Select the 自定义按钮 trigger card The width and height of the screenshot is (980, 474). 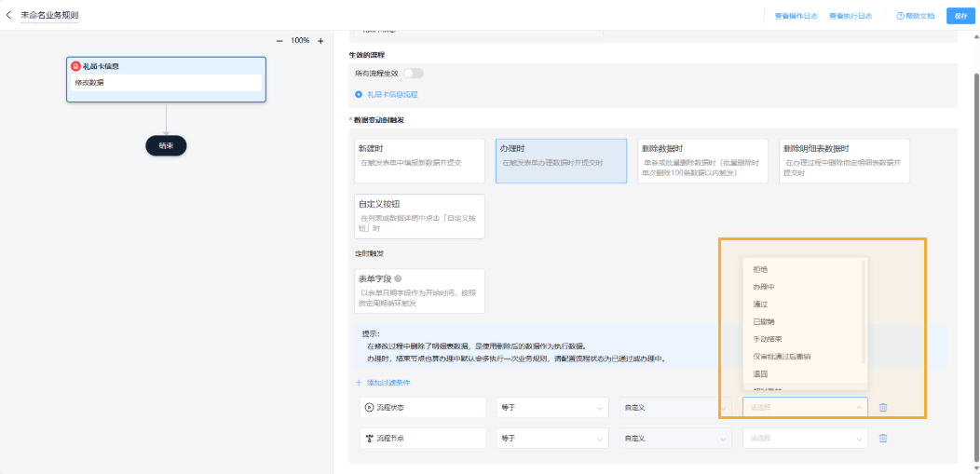419,216
